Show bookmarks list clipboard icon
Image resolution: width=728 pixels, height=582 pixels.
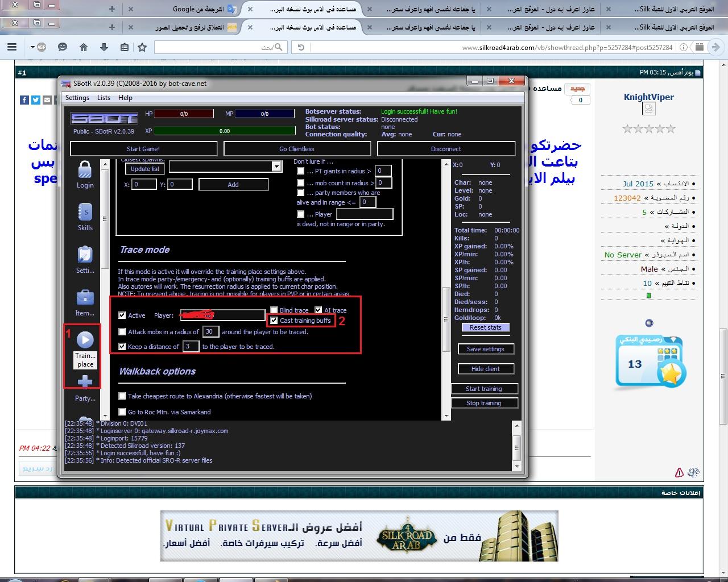[125, 47]
